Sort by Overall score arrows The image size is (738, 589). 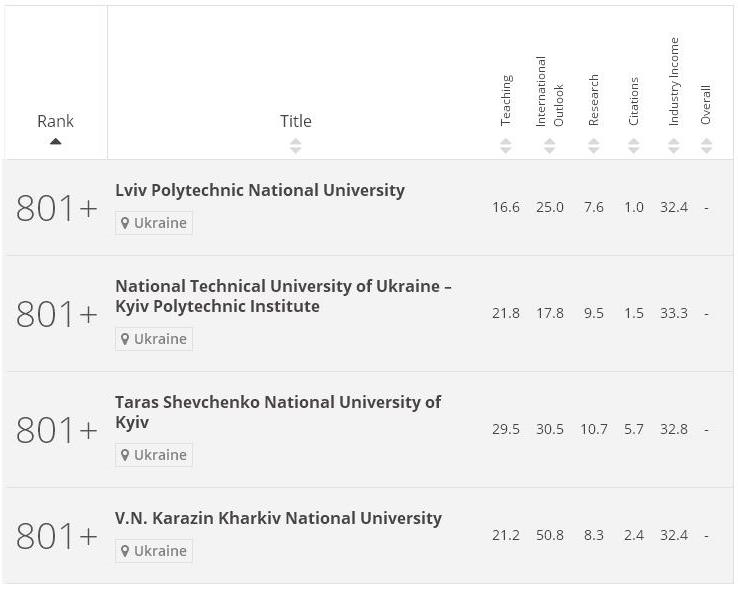tap(706, 146)
